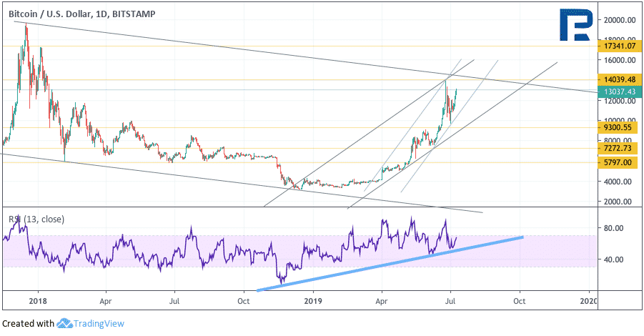Click the RSI (13, close) indicator label
Screen dimensions: 644x336
coord(36,219)
